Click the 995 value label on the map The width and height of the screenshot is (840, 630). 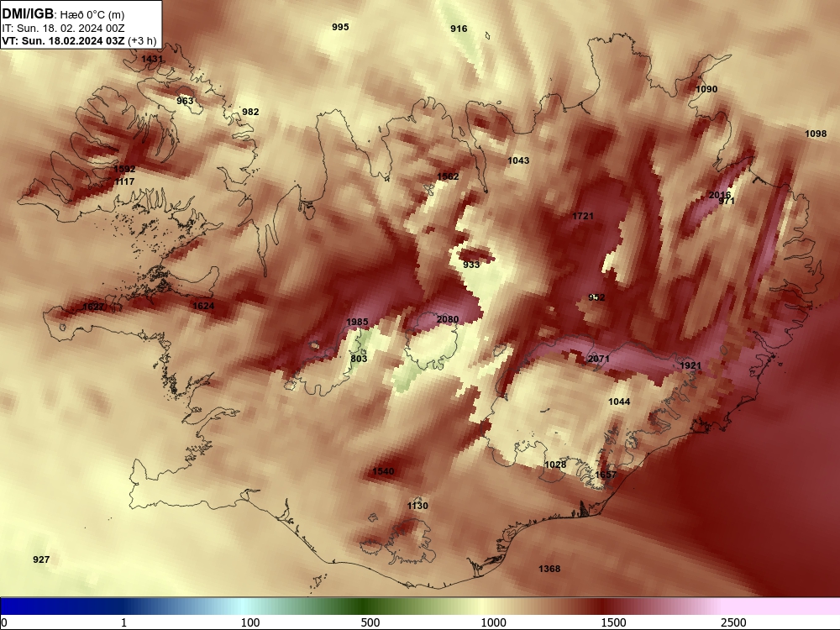point(340,27)
